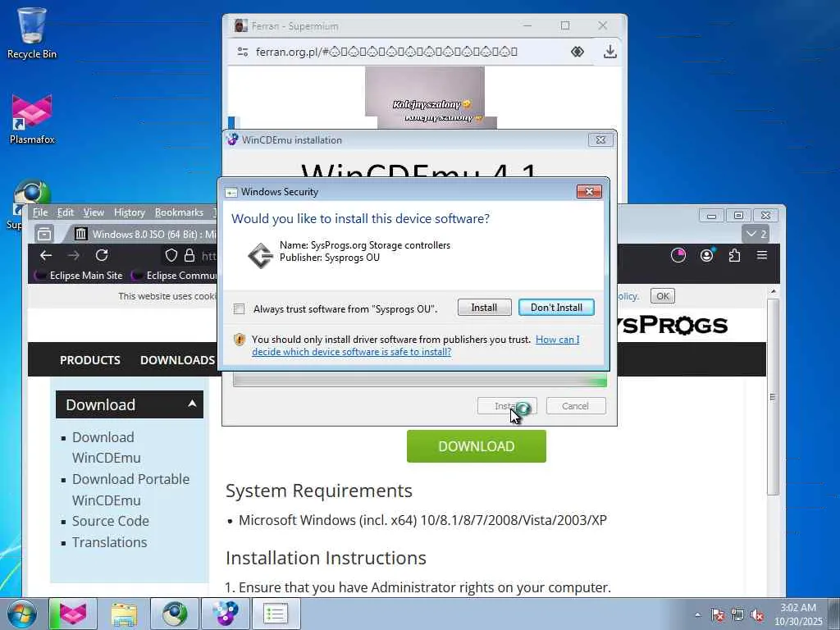Click the Supermium address bar URL
This screenshot has width=840, height=630.
coord(387,52)
